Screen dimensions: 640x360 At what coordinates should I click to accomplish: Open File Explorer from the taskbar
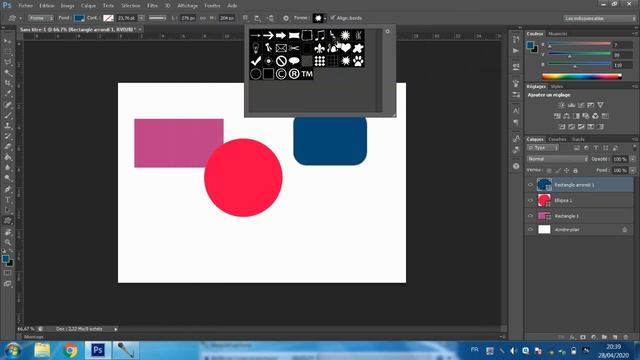coord(42,350)
